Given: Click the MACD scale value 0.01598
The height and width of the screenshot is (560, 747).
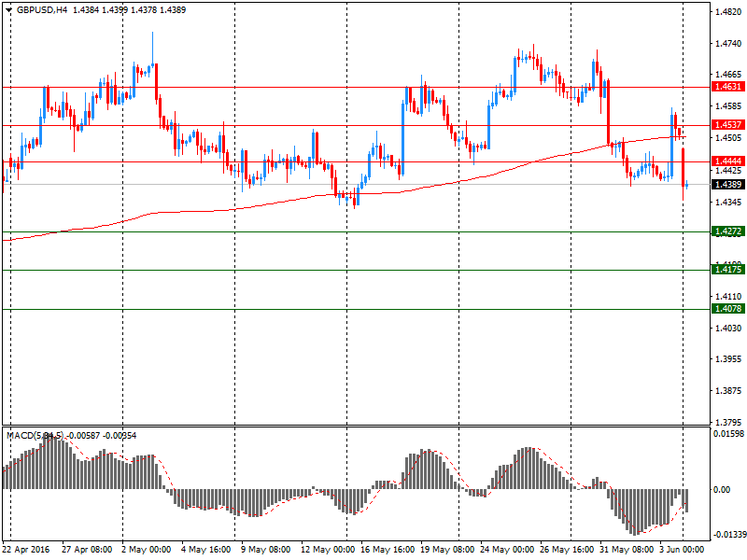Looking at the screenshot, I should (x=728, y=434).
